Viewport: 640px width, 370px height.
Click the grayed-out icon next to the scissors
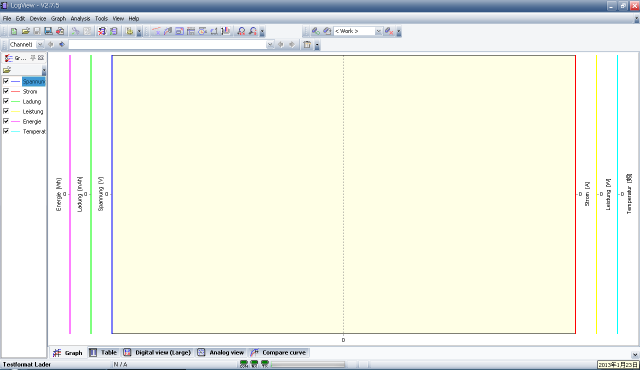87,31
